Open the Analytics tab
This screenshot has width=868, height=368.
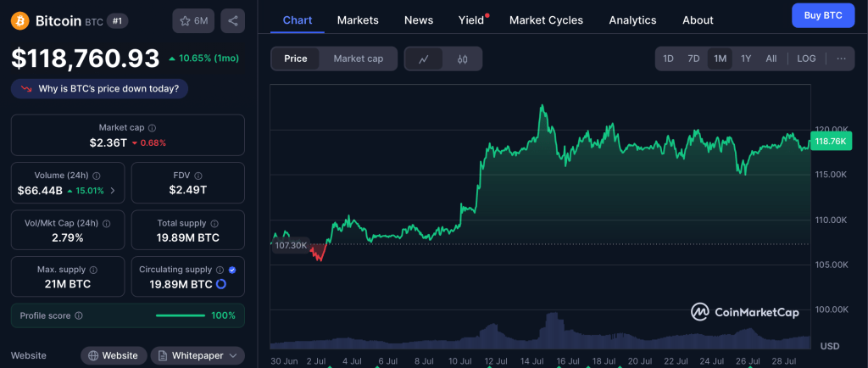[632, 20]
